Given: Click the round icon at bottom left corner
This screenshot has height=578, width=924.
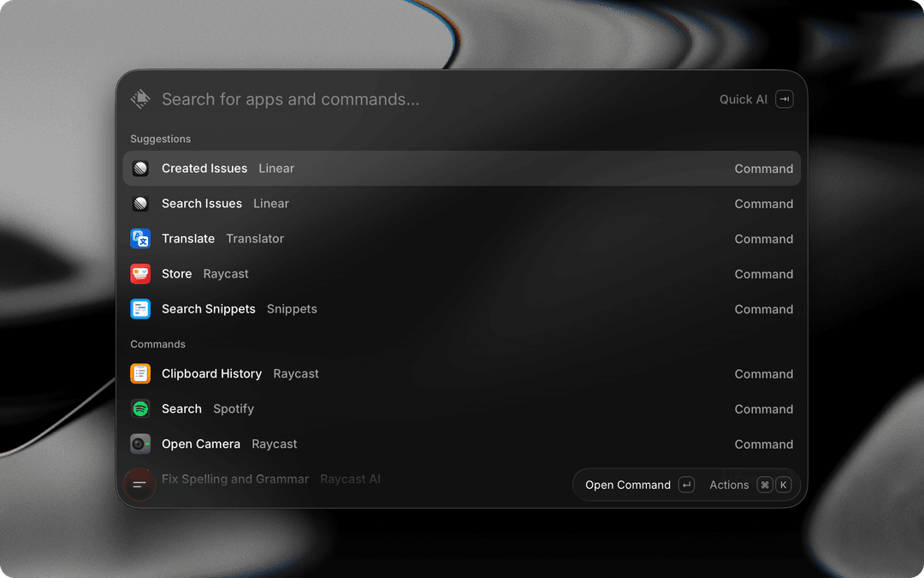Looking at the screenshot, I should (x=139, y=485).
